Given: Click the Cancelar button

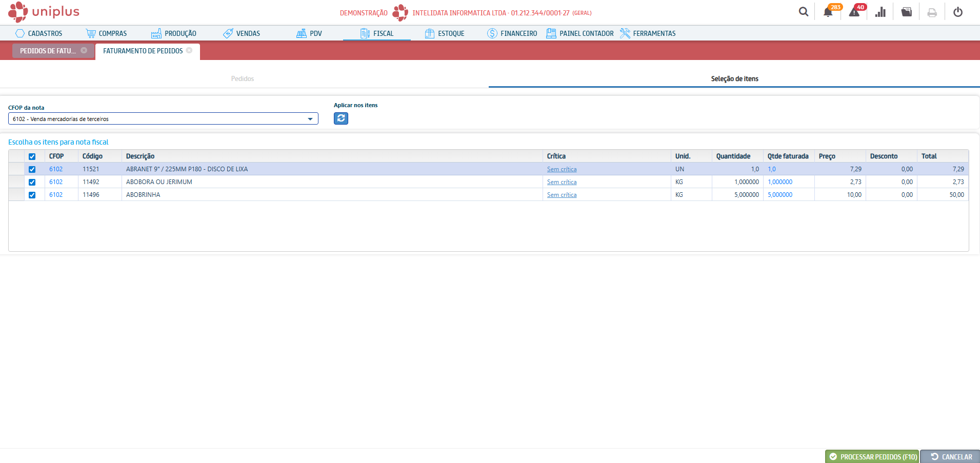Looking at the screenshot, I should point(951,456).
